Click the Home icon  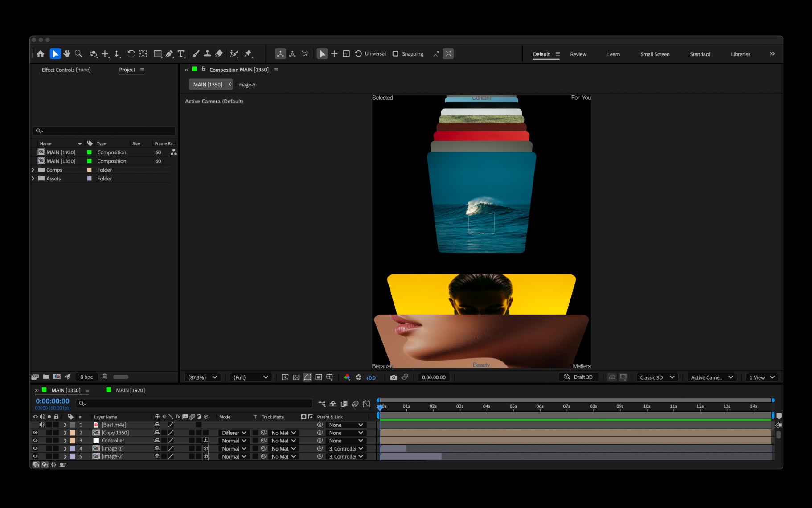click(x=41, y=54)
